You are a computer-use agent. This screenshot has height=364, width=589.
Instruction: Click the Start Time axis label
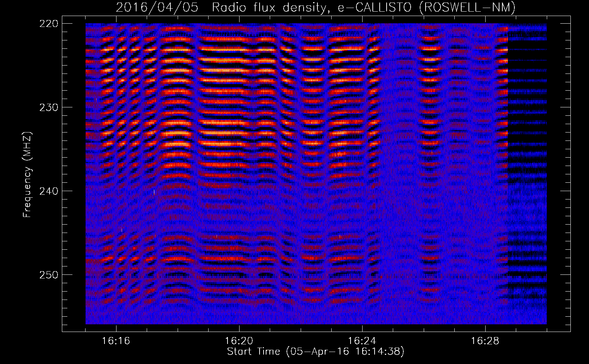tap(316, 352)
